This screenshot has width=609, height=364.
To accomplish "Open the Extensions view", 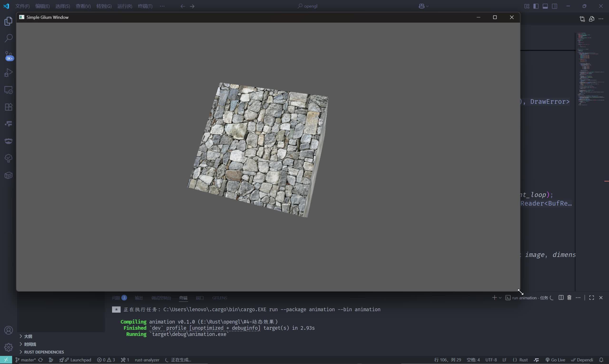I will (x=8, y=107).
